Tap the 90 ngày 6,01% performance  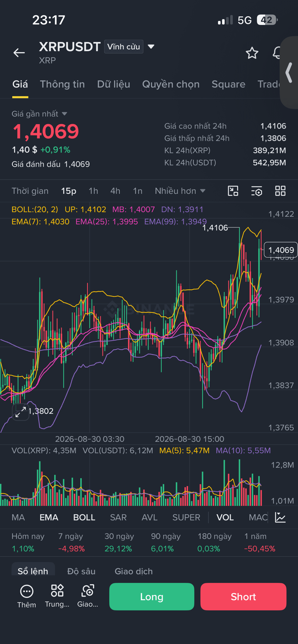(166, 543)
